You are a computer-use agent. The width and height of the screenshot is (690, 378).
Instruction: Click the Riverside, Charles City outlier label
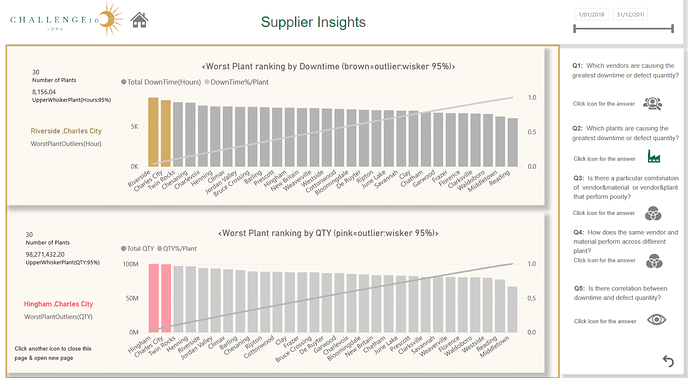tap(66, 131)
